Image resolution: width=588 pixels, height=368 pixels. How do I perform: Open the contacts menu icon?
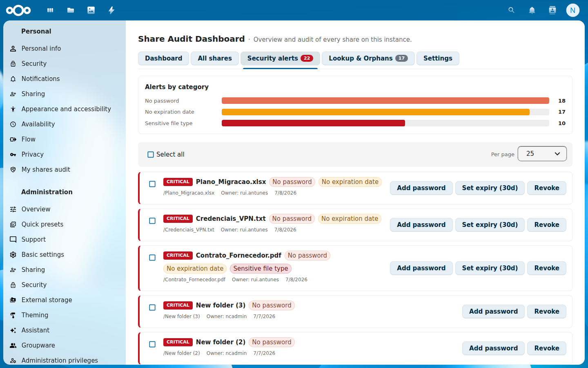[x=552, y=10]
